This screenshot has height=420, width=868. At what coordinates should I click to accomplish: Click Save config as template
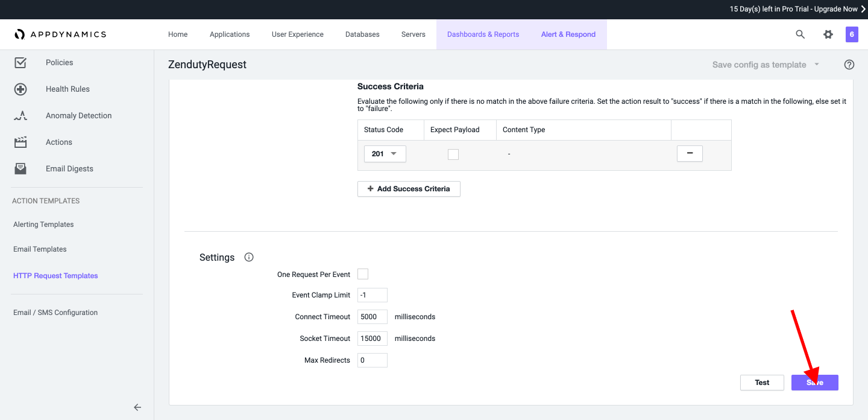[x=759, y=65]
